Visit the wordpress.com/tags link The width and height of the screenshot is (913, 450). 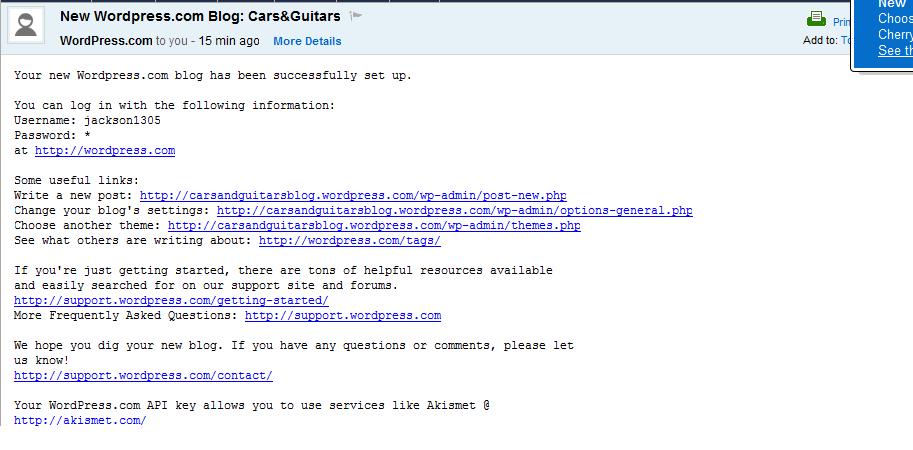click(350, 240)
